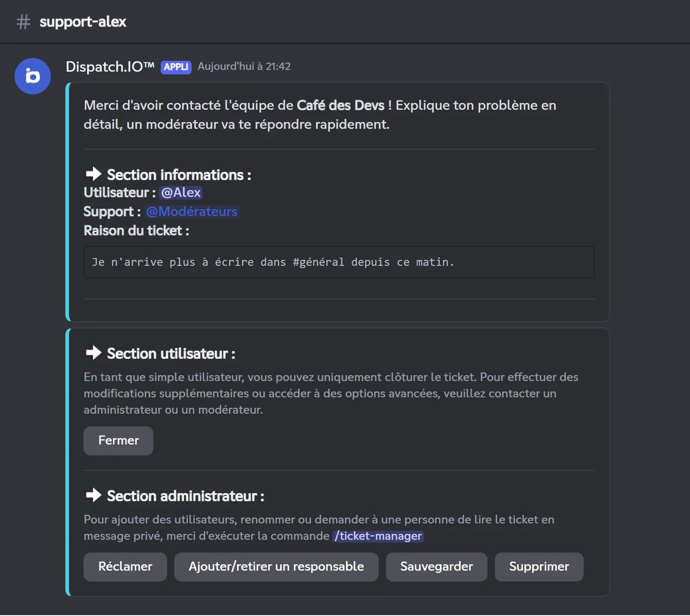Image resolution: width=690 pixels, height=616 pixels.
Task: Click the /ticket-manager command mention
Action: [x=378, y=536]
